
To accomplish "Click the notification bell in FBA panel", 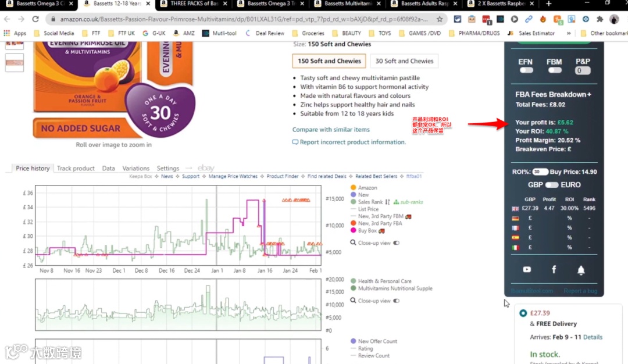I will 581,270.
